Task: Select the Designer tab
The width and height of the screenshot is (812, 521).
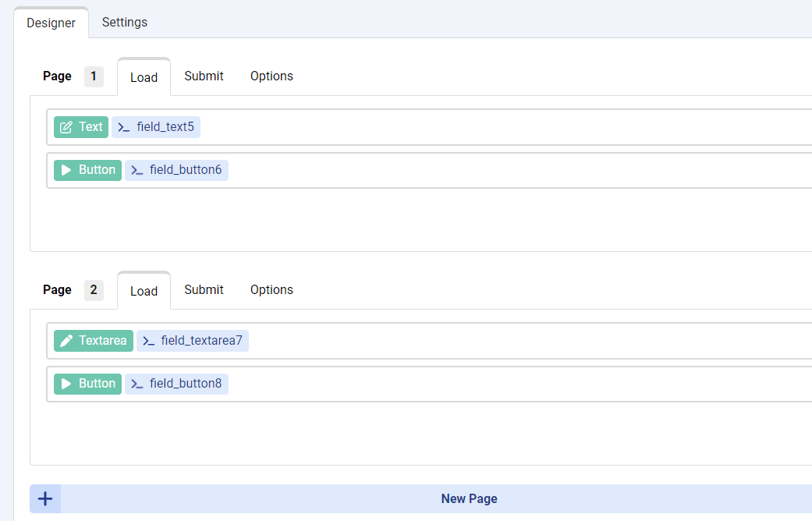Action: coord(51,23)
